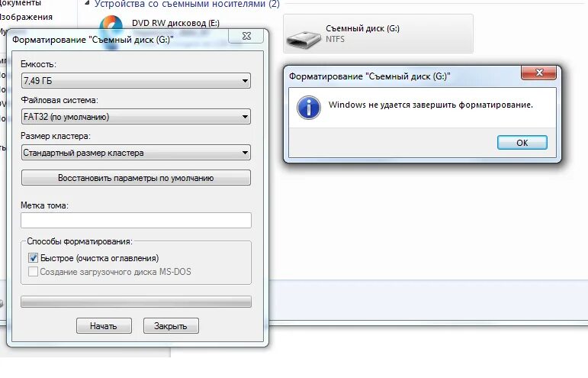Click Восстановить параметры по умолчанию button
This screenshot has width=588, height=378.
(x=136, y=178)
